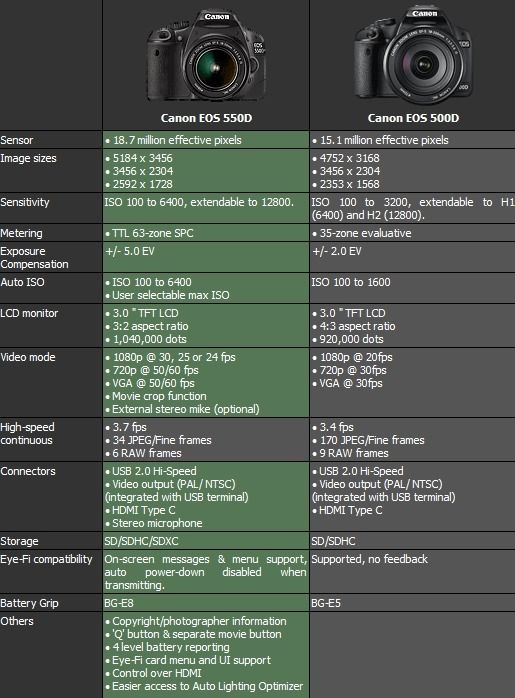Click '720p @ 50/60 fps' entry
The image size is (515, 698).
(155, 370)
